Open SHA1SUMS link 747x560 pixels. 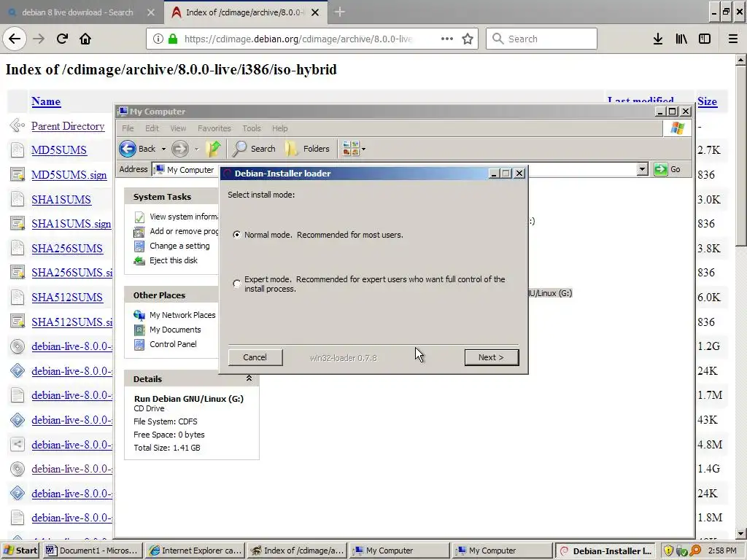[61, 200]
